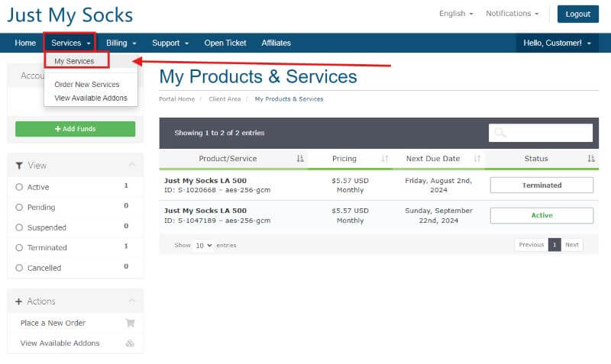Image resolution: width=611 pixels, height=364 pixels.
Task: Click Client Area breadcrumb
Action: pyautogui.click(x=225, y=99)
